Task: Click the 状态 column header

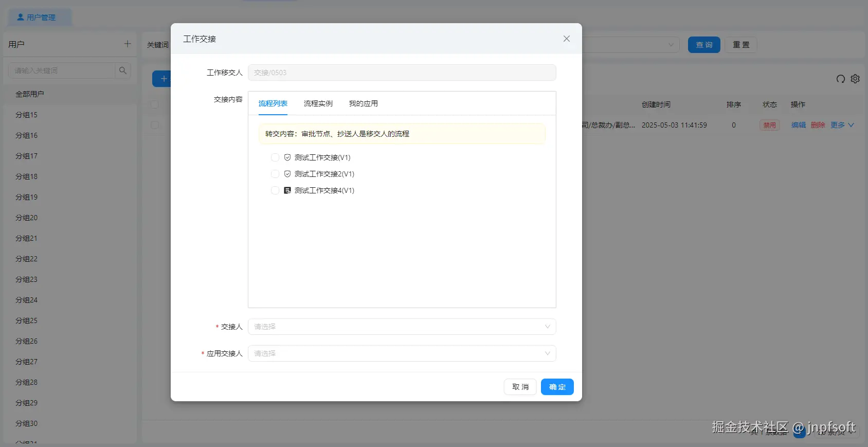Action: click(770, 104)
